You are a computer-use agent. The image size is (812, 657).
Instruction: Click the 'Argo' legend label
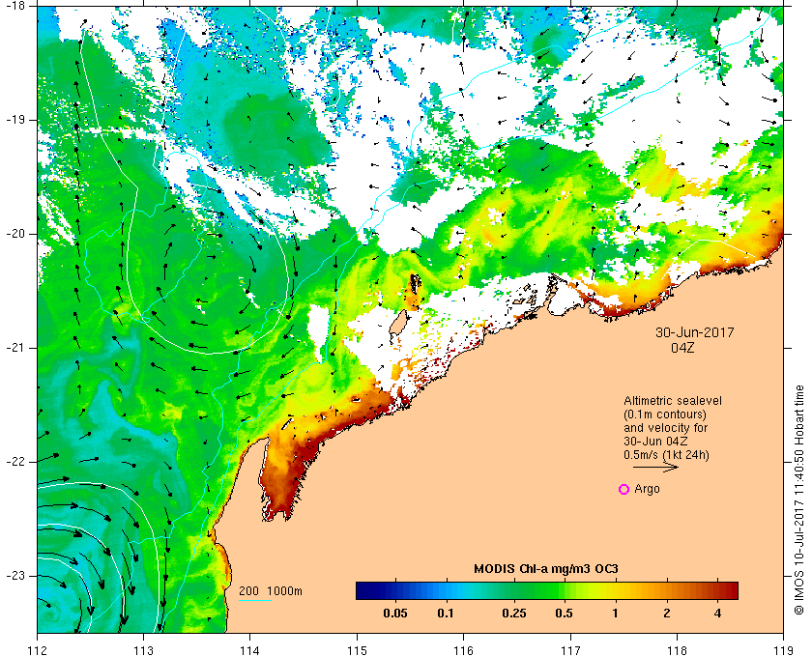647,489
